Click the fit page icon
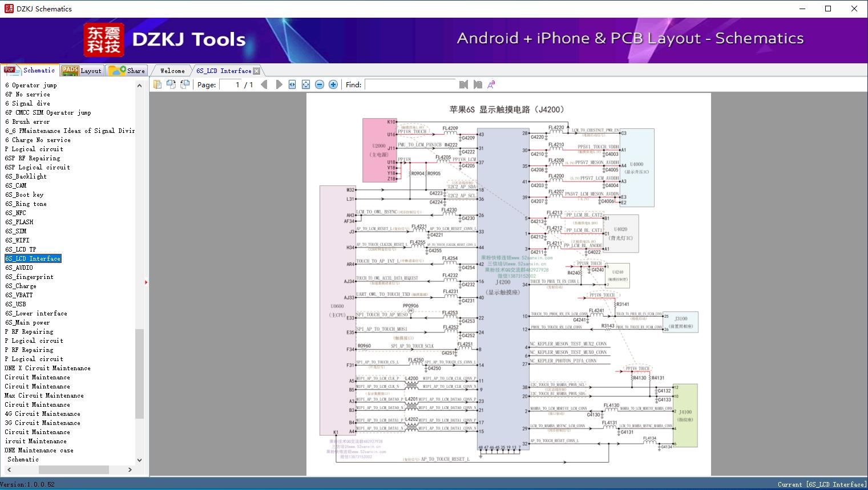The width and height of the screenshot is (868, 490). [x=306, y=84]
